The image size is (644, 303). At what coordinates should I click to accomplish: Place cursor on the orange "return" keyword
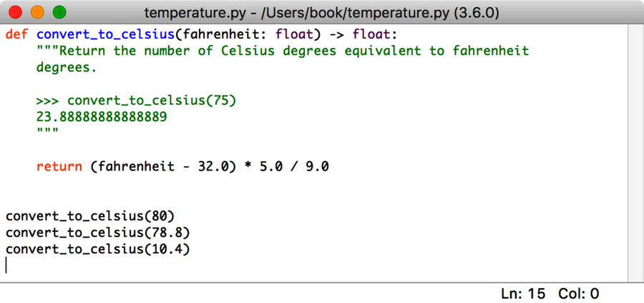pos(59,166)
